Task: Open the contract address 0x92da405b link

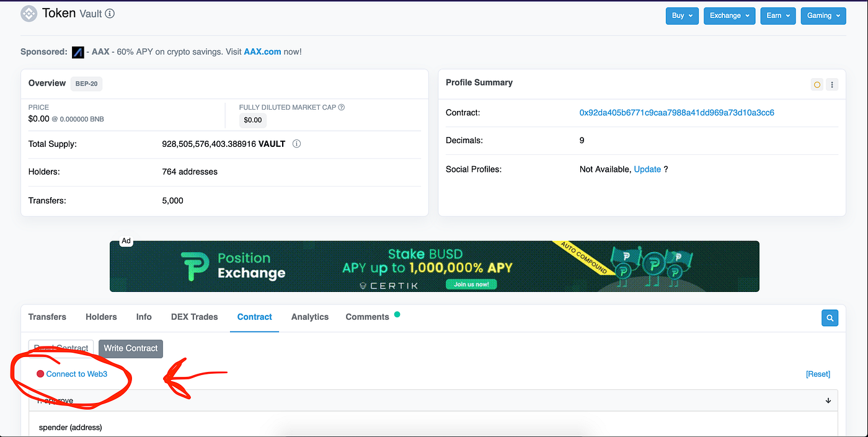Action: pyautogui.click(x=676, y=113)
